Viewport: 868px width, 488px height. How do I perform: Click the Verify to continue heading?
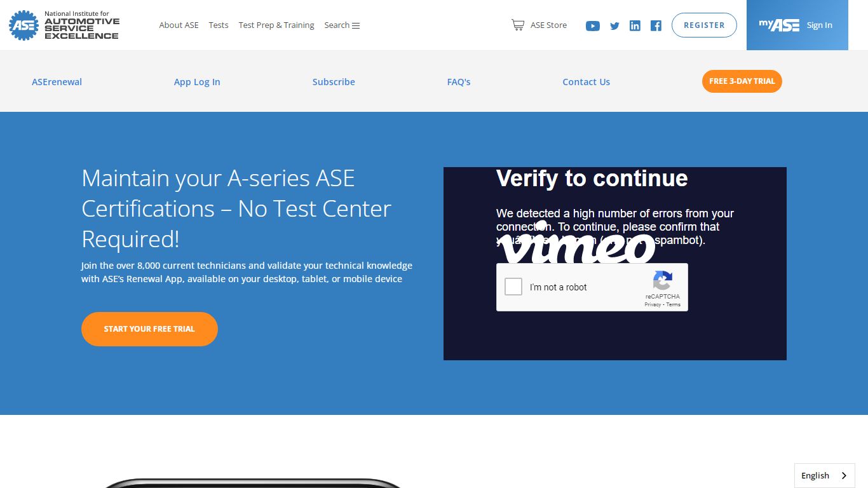592,179
